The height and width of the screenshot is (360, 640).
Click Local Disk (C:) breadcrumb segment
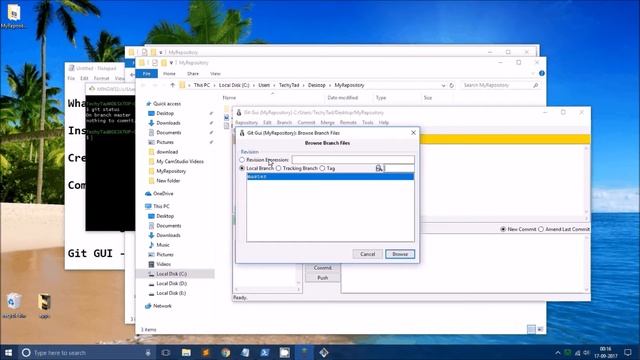click(x=234, y=85)
